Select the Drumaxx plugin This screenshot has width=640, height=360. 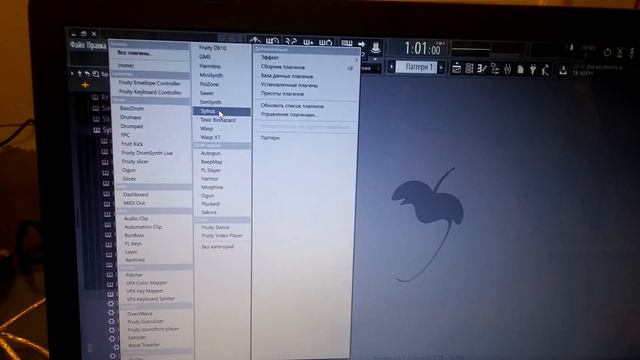tap(131, 118)
